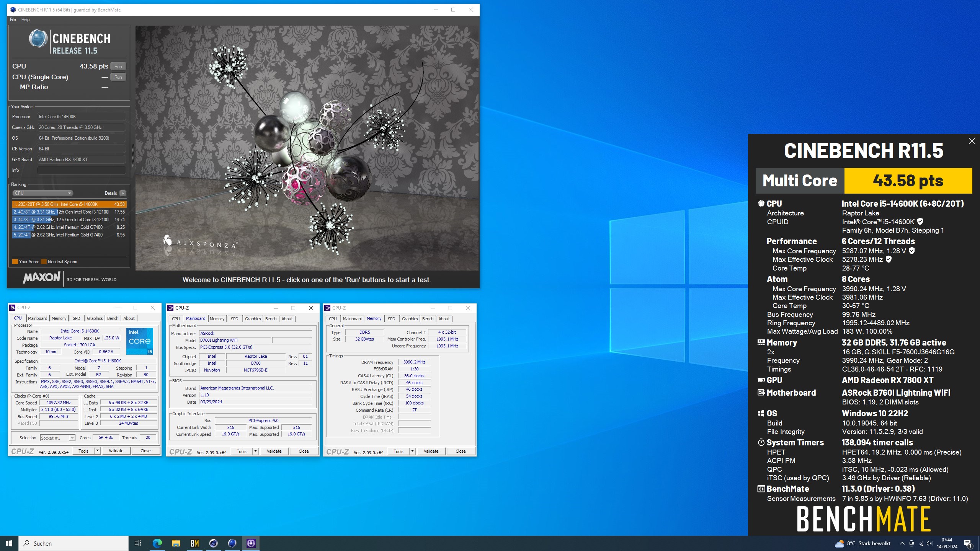Open taskbar clock showing 07:44
Image resolution: width=980 pixels, height=551 pixels.
(x=947, y=543)
